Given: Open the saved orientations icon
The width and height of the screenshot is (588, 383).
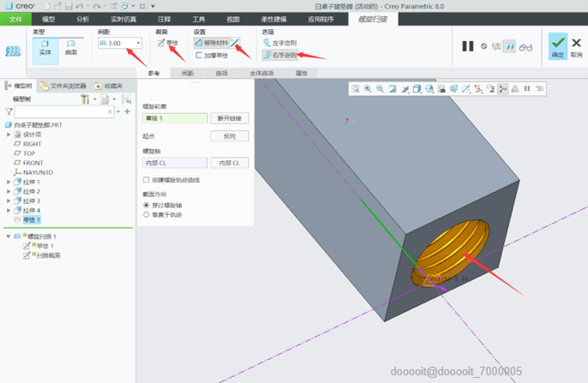Looking at the screenshot, I should (429, 89).
